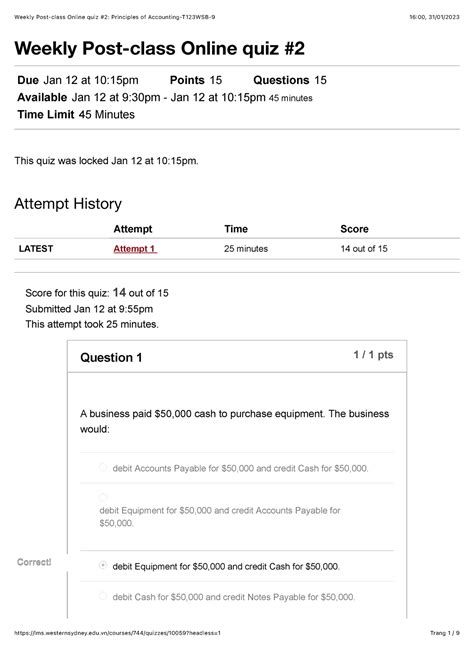Click the Correct! indicator label

pos(34,562)
